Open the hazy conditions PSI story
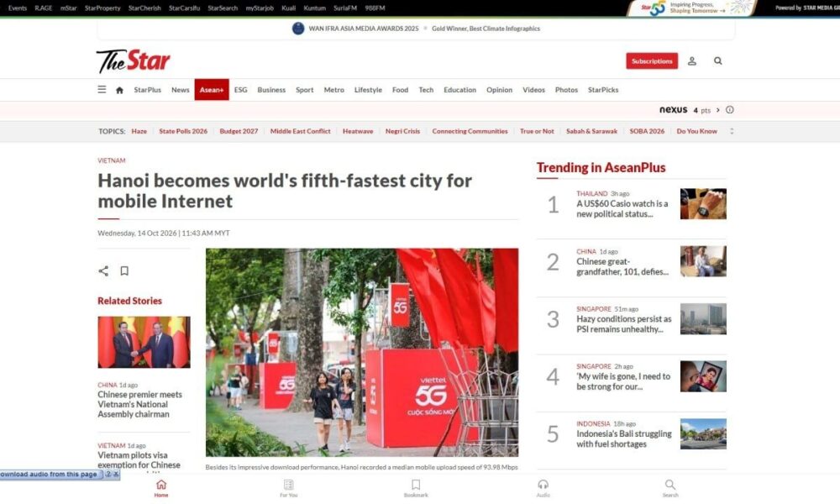This screenshot has height=504, width=840. tap(623, 324)
